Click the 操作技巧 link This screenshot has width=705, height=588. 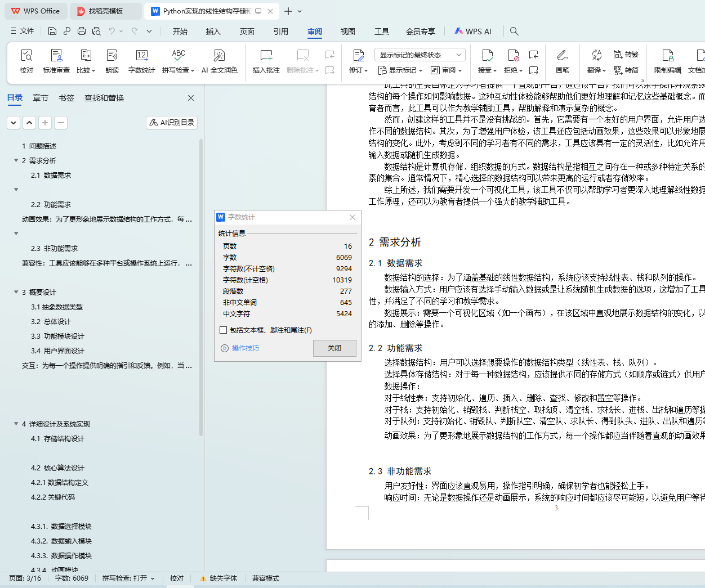246,348
